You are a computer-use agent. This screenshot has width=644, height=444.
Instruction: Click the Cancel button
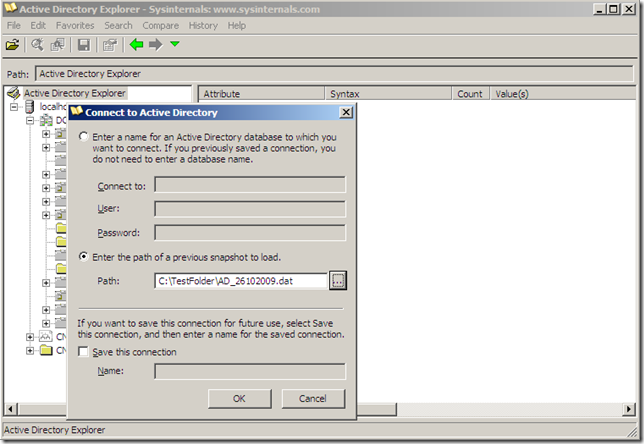[x=313, y=398]
